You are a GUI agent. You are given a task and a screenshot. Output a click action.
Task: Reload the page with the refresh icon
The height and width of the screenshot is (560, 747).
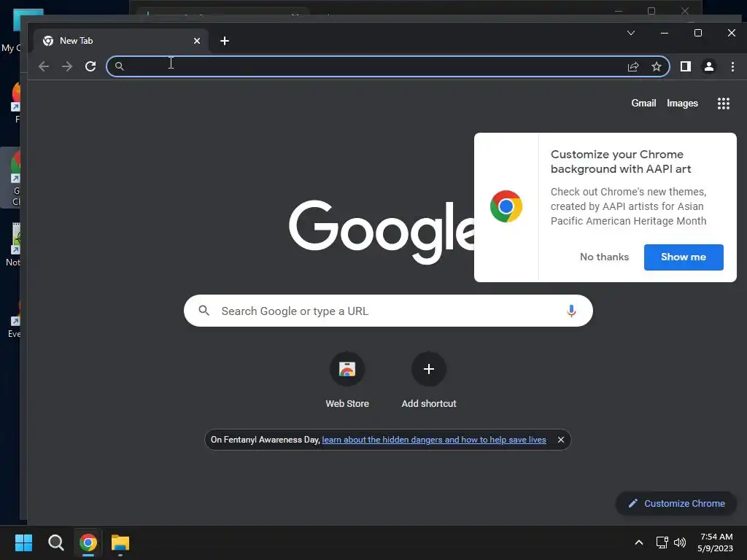tap(90, 66)
